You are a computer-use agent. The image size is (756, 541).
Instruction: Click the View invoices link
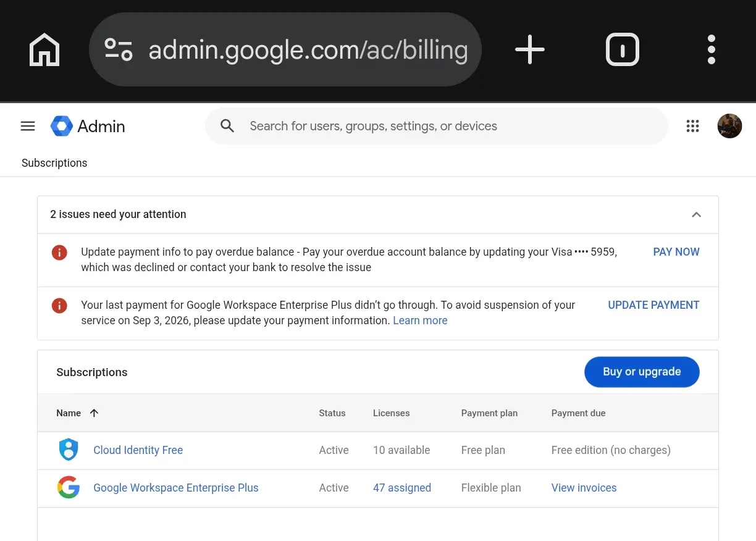584,488
